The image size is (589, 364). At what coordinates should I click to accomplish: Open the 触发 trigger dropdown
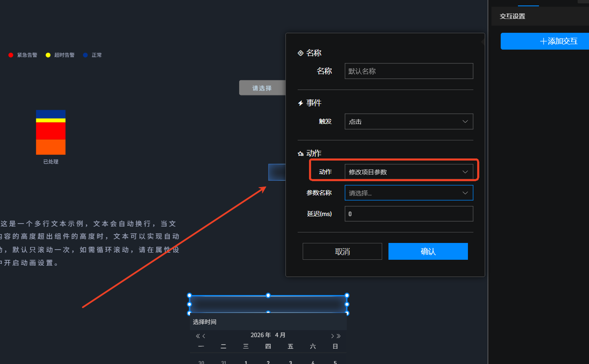(x=409, y=121)
